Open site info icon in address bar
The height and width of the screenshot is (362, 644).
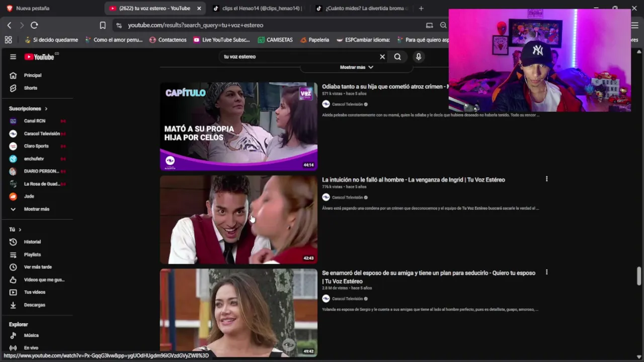click(x=119, y=25)
